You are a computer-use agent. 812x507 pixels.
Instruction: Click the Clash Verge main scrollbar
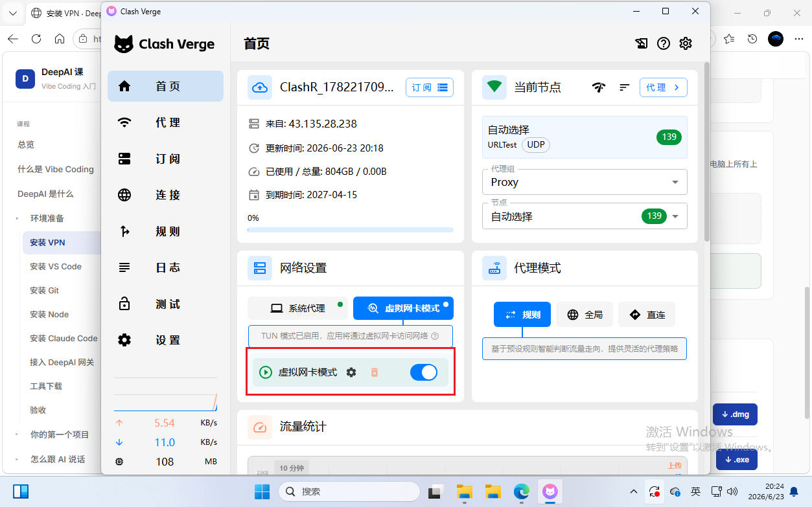[706, 153]
